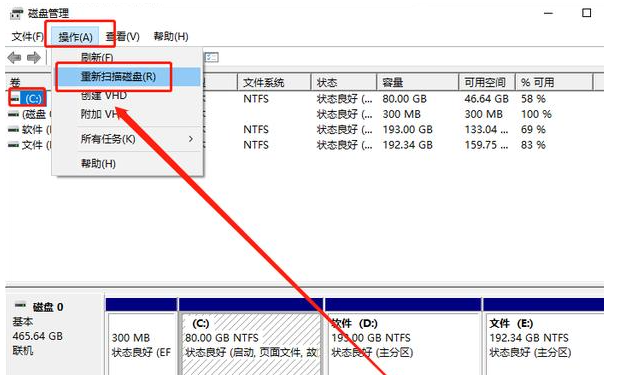638x375 pixels.
Task: Click the NTFS cell in the 80.00 GB row
Action: click(256, 99)
